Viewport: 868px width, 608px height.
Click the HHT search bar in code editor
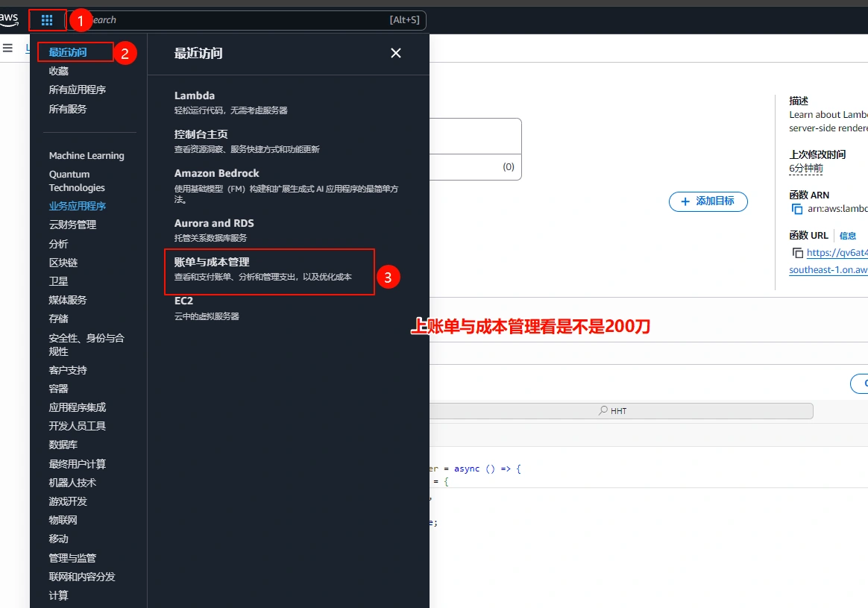tap(621, 411)
